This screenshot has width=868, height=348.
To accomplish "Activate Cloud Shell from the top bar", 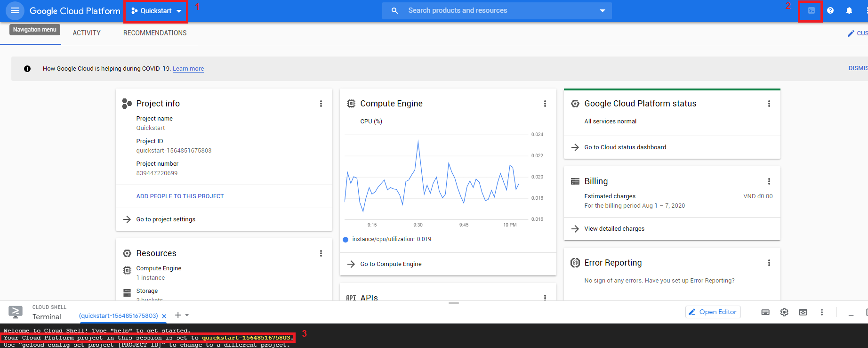I will (x=811, y=10).
